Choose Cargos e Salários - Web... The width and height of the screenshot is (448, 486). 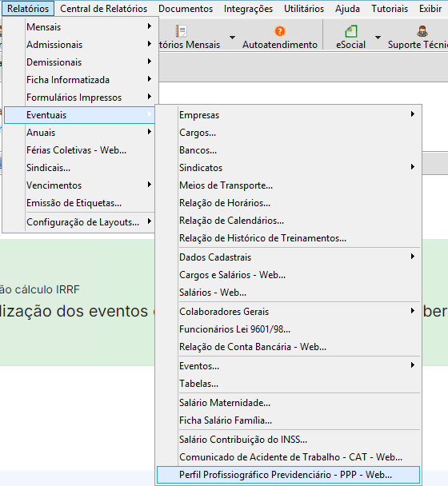[288, 275]
